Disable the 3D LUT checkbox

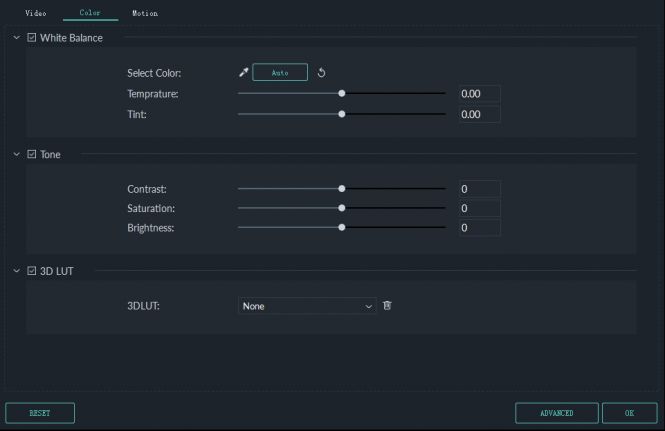(31, 271)
